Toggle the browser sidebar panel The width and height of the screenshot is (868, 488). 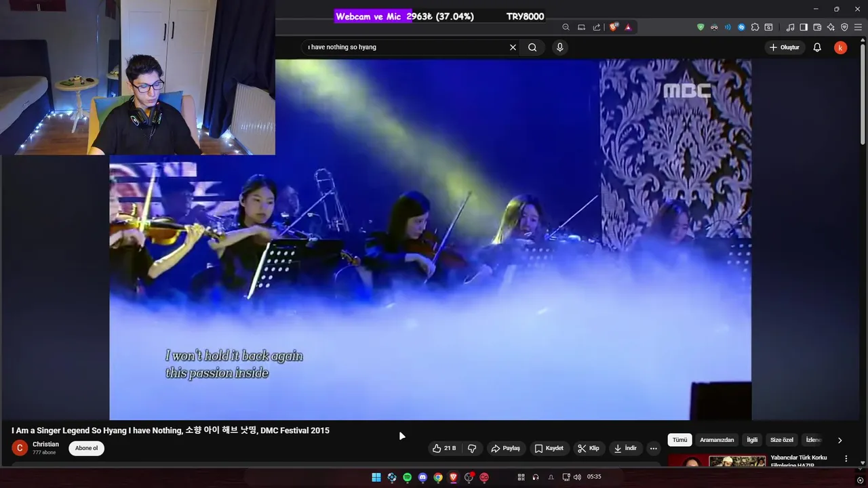click(x=804, y=27)
